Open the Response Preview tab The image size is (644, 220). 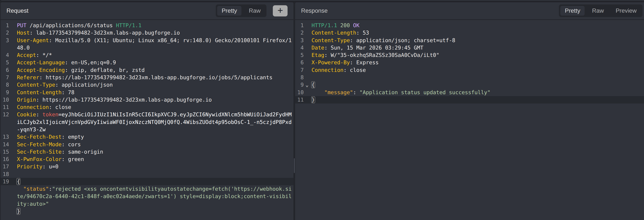[x=626, y=11]
